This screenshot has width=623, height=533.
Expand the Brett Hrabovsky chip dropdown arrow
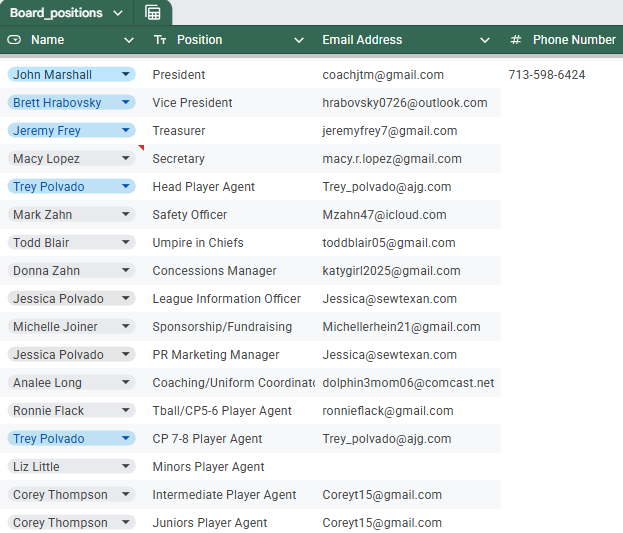126,103
